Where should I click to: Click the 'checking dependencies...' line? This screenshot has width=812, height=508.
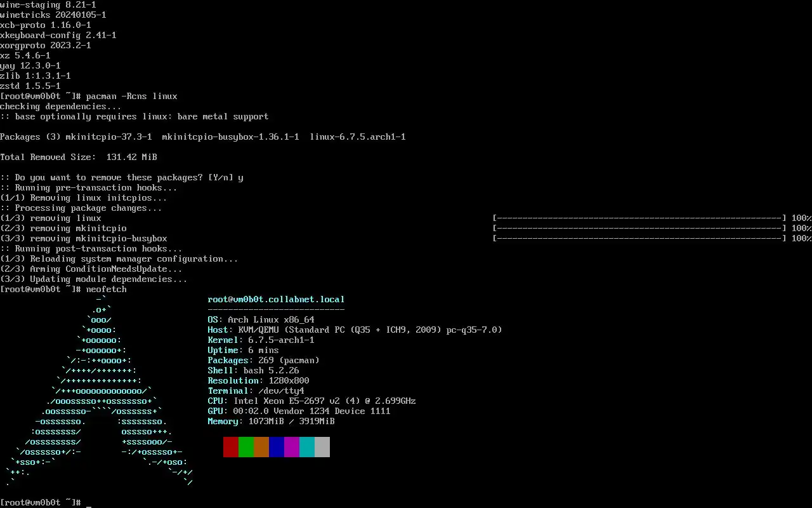pyautogui.click(x=61, y=107)
